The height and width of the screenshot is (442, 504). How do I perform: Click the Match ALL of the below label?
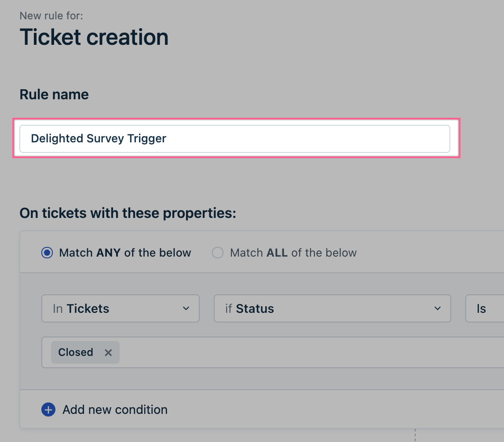[x=293, y=253]
